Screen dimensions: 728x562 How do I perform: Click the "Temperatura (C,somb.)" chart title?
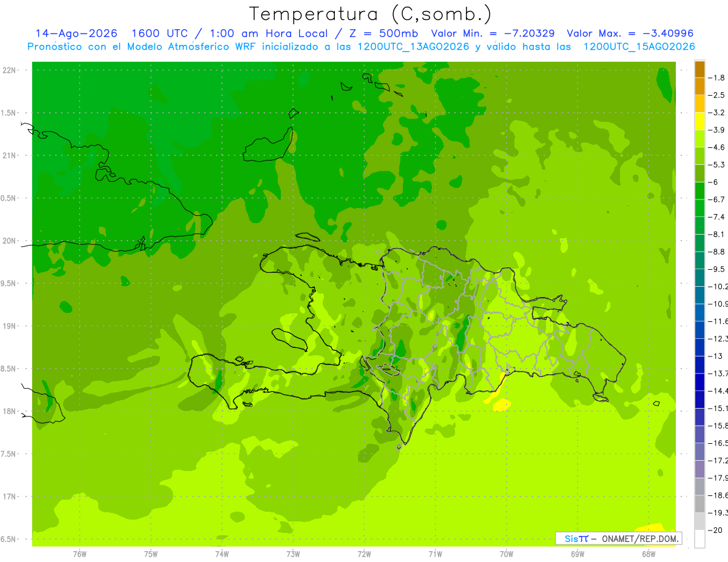pos(371,14)
